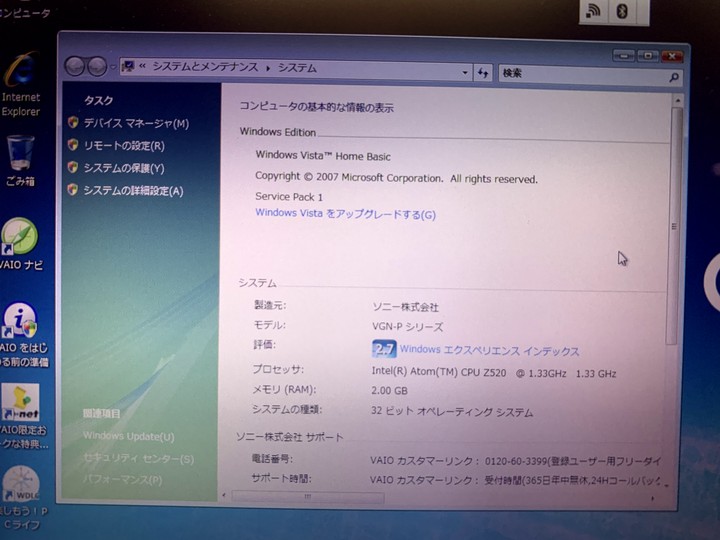This screenshot has height=540, width=720.
Task: Click the 2.00 GB memory value
Action: click(389, 391)
